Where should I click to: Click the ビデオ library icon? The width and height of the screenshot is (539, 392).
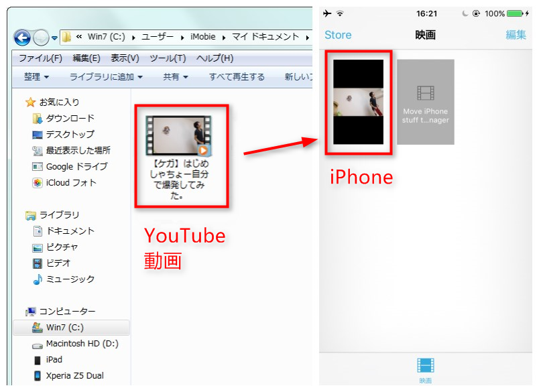37,263
